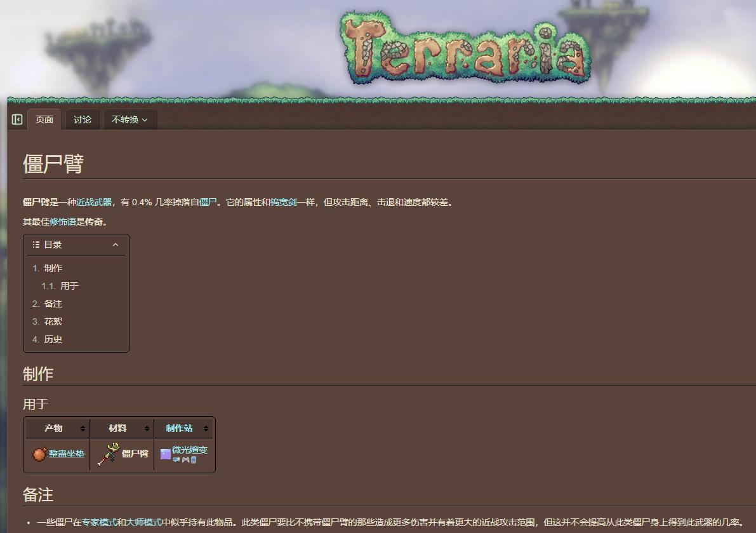Click the mobile platform icon
756x533 pixels.
pyautogui.click(x=194, y=460)
